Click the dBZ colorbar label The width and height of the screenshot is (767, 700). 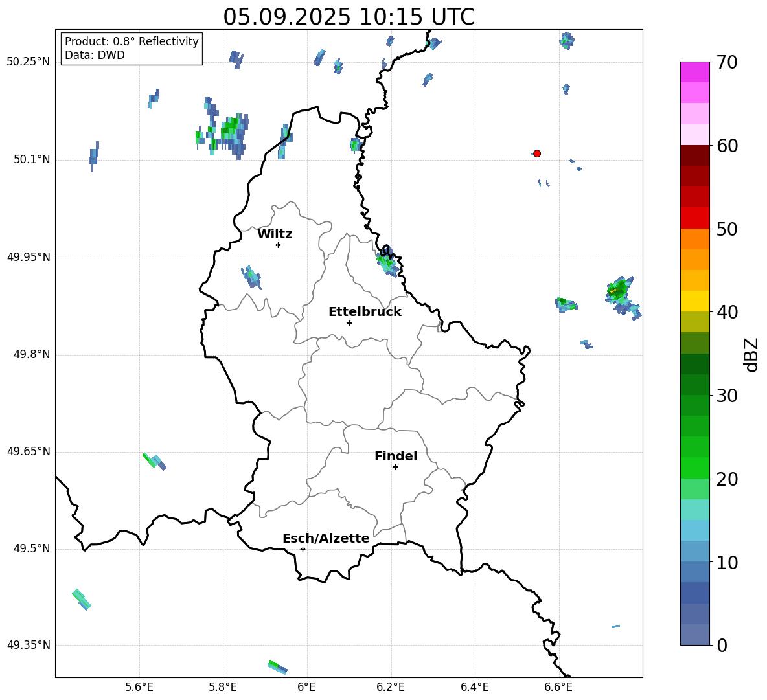[750, 354]
